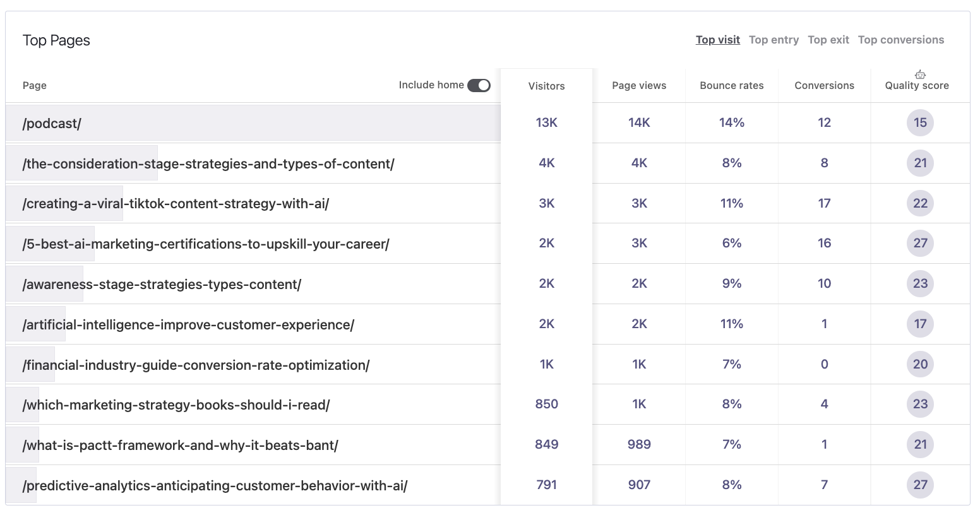Sort by the Visitors column header
Screen dimensions: 980x520
546,86
